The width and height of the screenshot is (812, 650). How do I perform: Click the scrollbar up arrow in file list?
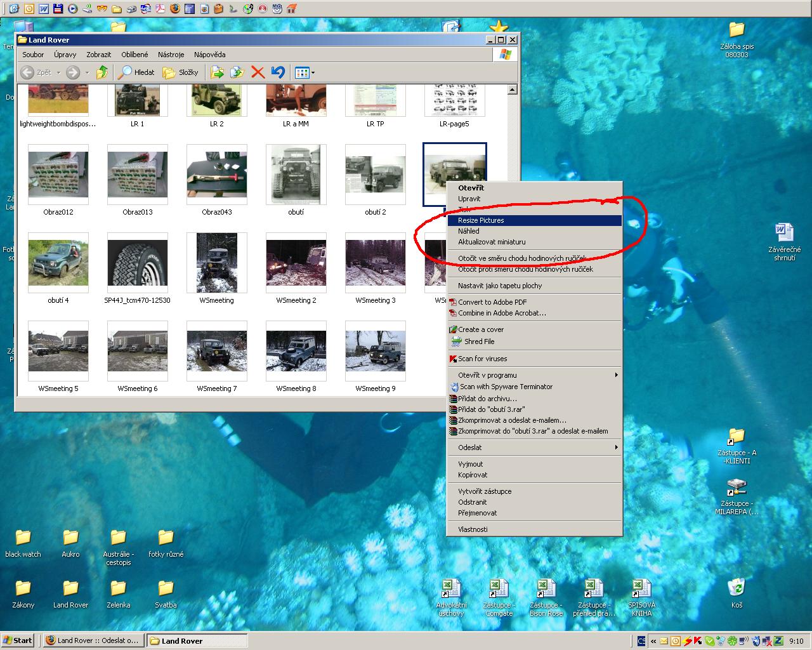(x=513, y=90)
